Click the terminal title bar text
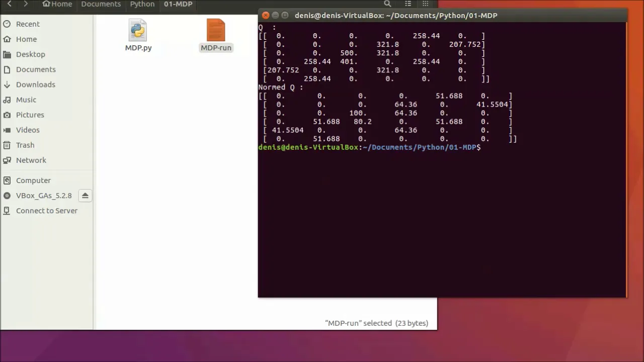The height and width of the screenshot is (362, 644). tap(396, 16)
